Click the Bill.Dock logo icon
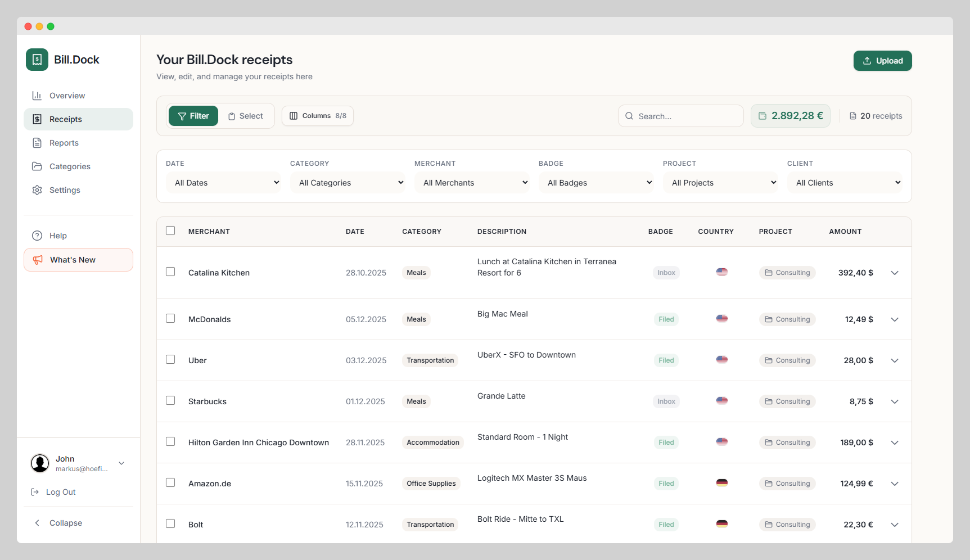The width and height of the screenshot is (970, 560). click(x=37, y=60)
